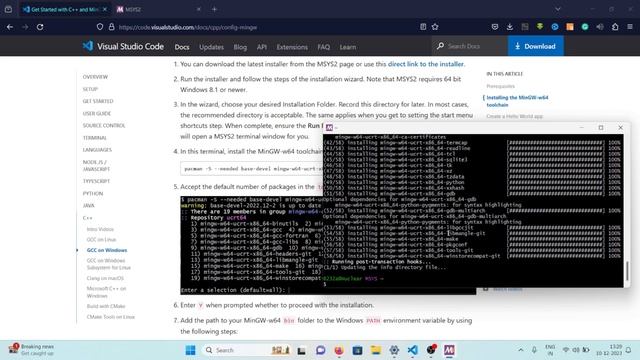
Task: Open Source Control in the docs sidebar
Action: 104,126
